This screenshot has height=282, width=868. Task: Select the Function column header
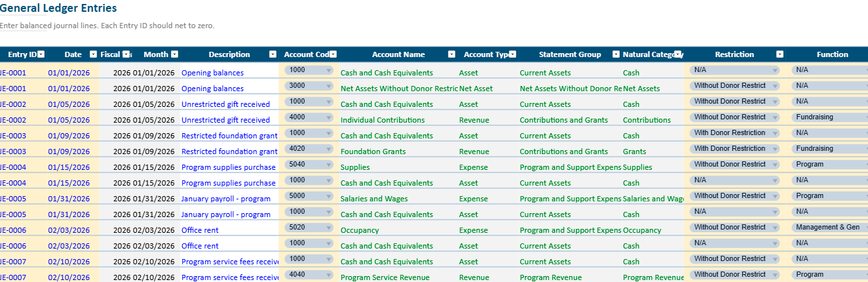pyautogui.click(x=832, y=54)
